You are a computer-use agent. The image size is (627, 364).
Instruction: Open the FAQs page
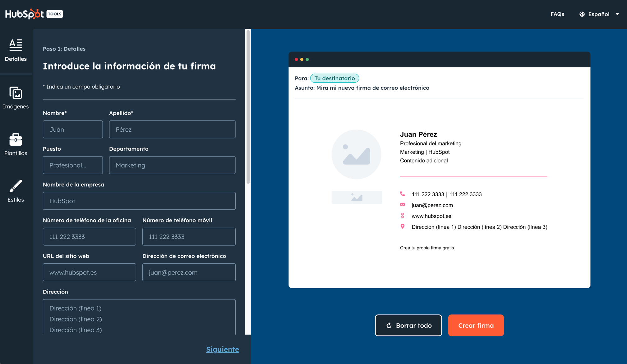click(x=557, y=14)
